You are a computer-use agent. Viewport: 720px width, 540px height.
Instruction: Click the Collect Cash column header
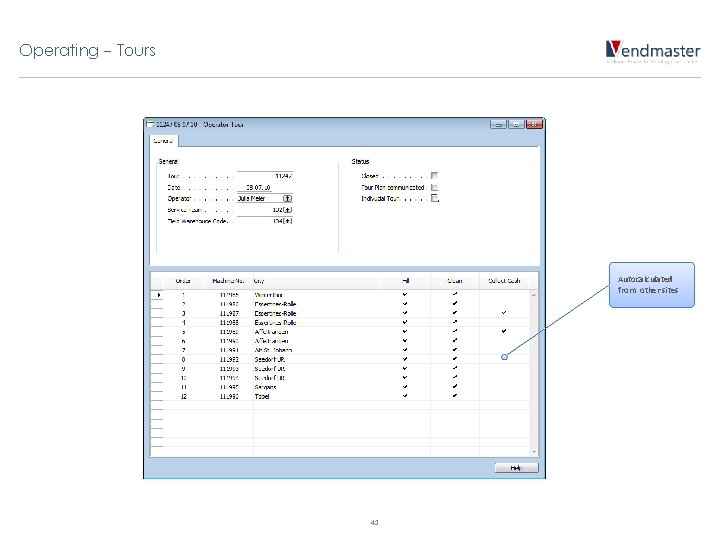(504, 281)
